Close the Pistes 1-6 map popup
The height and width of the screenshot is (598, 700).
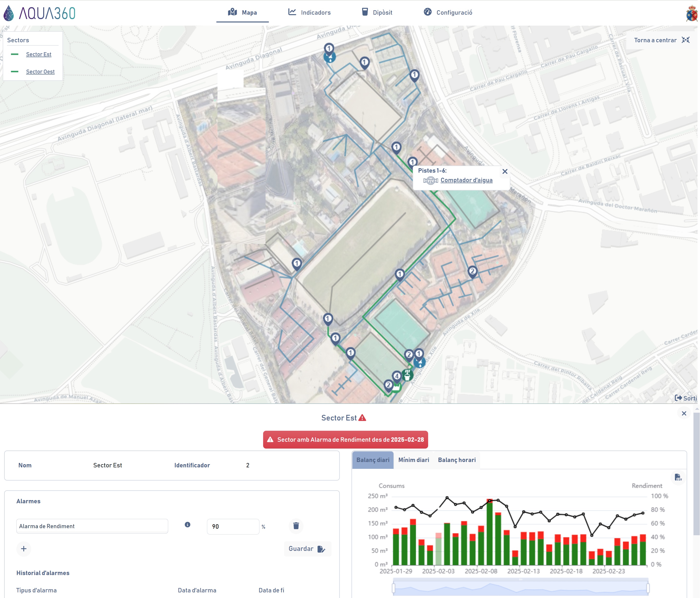505,171
